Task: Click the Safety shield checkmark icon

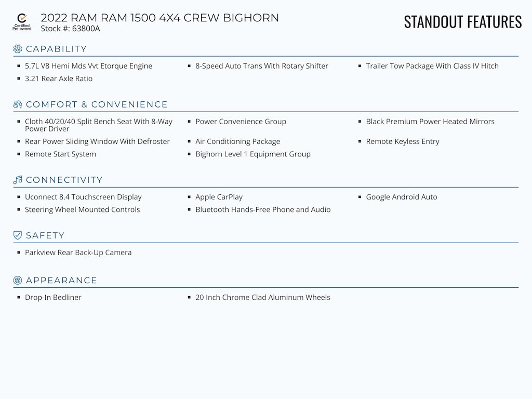Action: 18,235
